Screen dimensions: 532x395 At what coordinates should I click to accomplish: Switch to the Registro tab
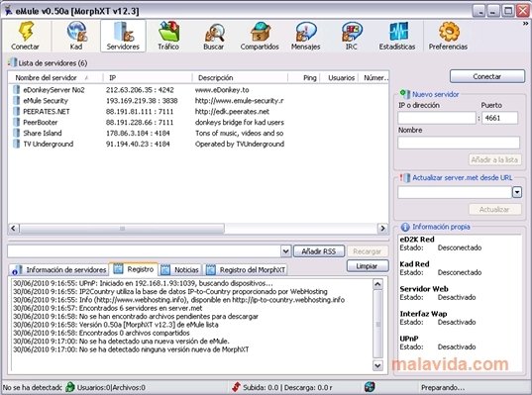click(134, 269)
